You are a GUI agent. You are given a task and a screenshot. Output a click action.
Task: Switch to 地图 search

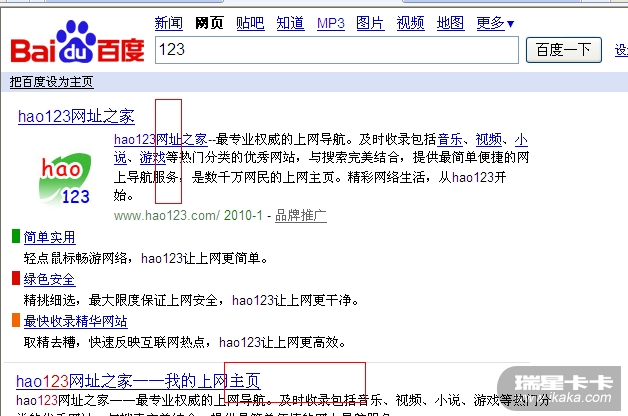tap(450, 23)
